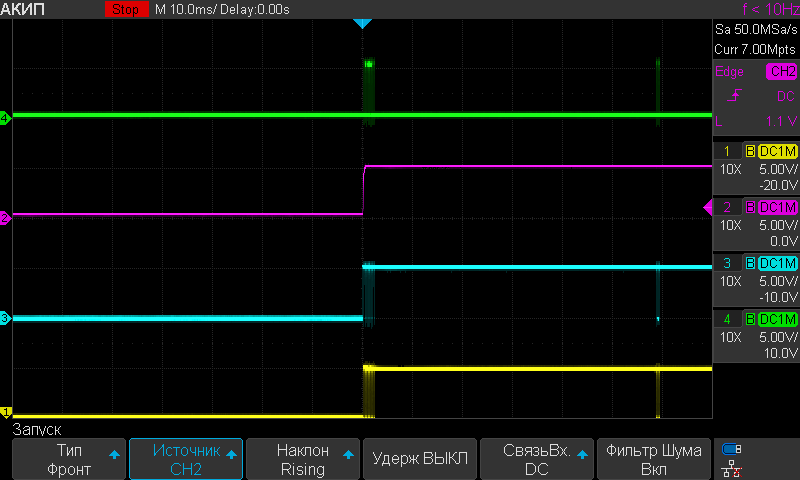Screen dimensions: 800x480
Task: Click the LAN network disconnected icon
Action: coord(732,469)
